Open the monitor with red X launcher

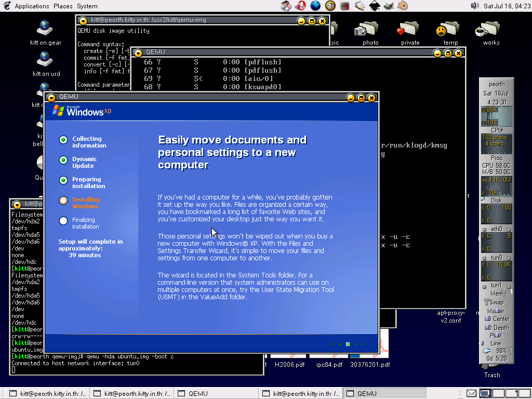point(345,6)
